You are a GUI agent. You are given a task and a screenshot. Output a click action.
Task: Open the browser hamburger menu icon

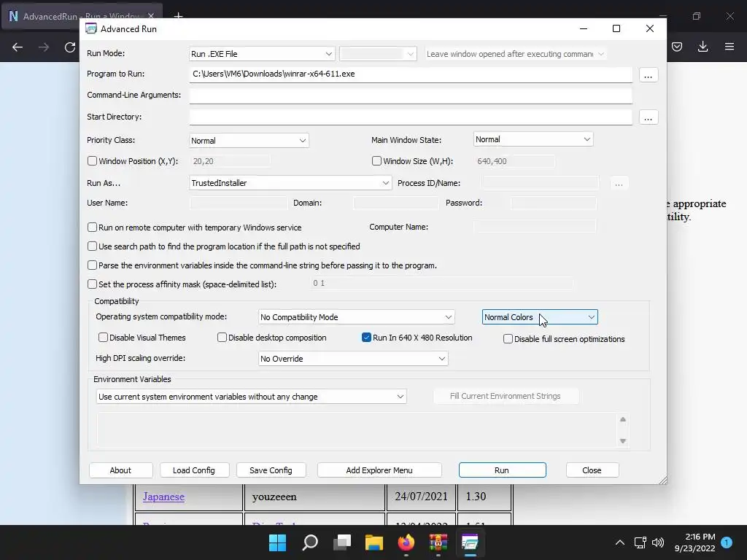click(x=729, y=47)
